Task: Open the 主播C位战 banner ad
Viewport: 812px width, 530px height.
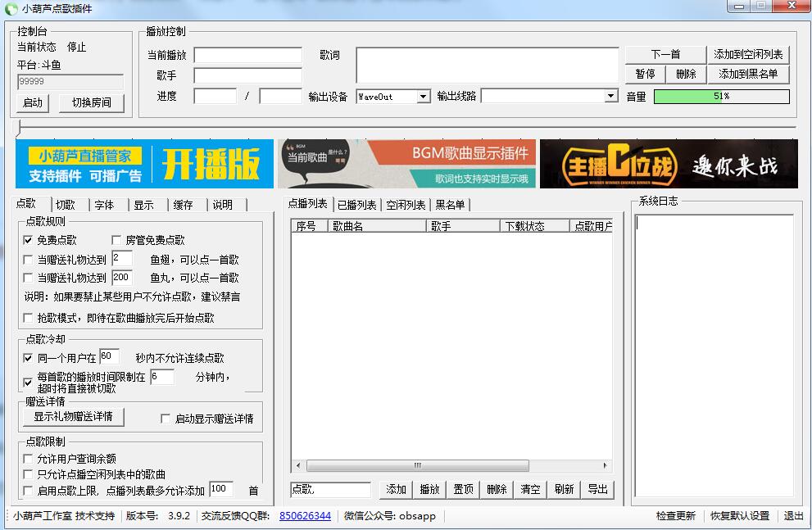Action: pyautogui.click(x=668, y=164)
